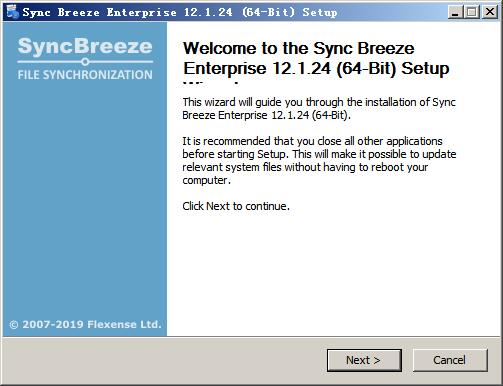Click the paragraph about closing other applications
Screen dimensions: 503x386
319,161
